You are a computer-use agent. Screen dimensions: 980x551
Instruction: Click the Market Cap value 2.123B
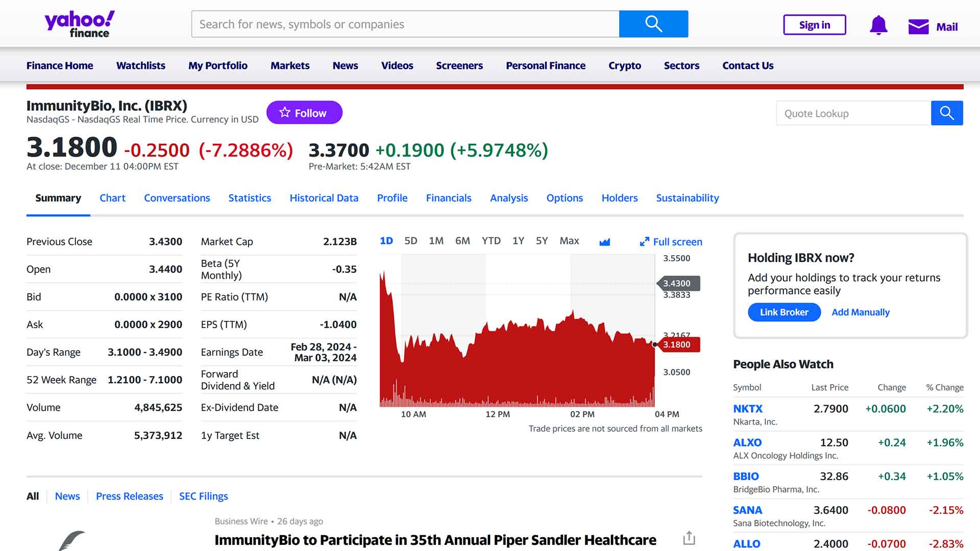pos(340,241)
